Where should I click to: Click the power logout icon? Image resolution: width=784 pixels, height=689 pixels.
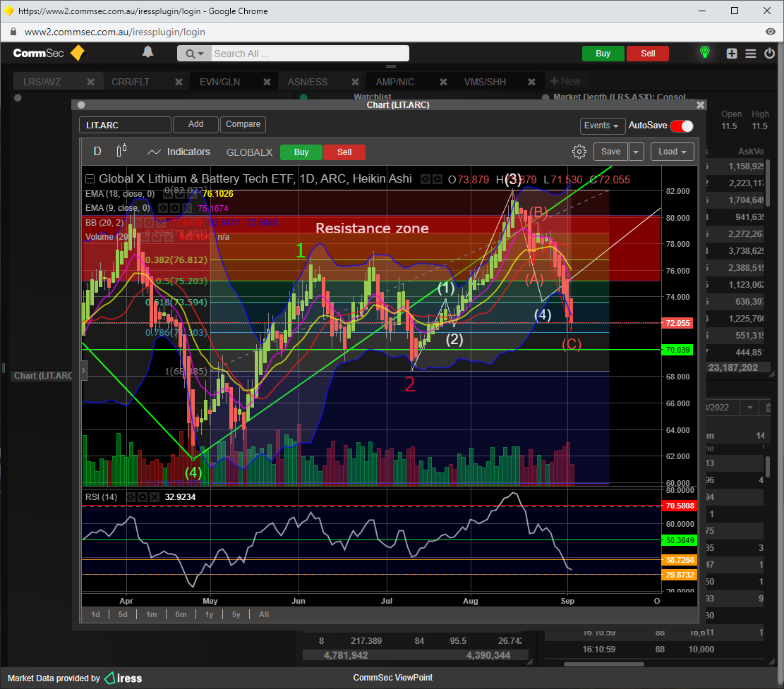coord(769,53)
